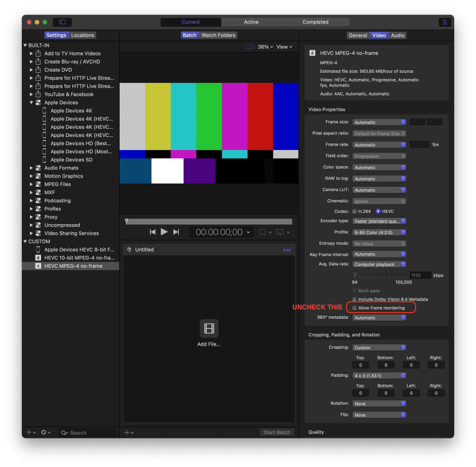Click the Untitled job status icon
This screenshot has width=476, height=467.
(129, 250)
